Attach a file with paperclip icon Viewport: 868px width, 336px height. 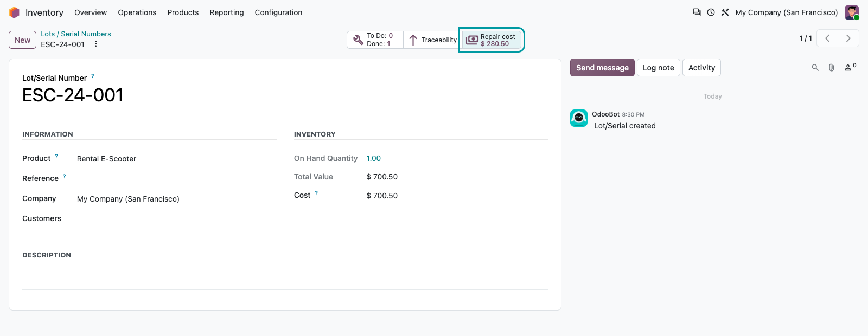pyautogui.click(x=831, y=68)
